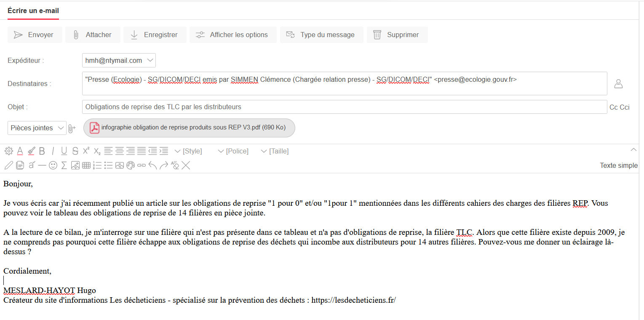This screenshot has width=644, height=320.
Task: Click the insert hyperlink icon
Action: 142,166
